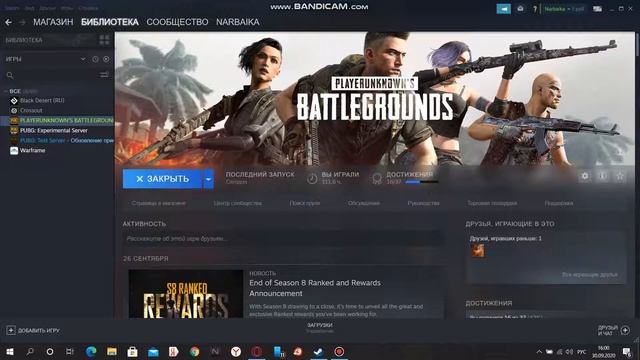Open Все играющие друзья link
Image resolution: width=640 pixels, height=360 pixels.
point(589,275)
